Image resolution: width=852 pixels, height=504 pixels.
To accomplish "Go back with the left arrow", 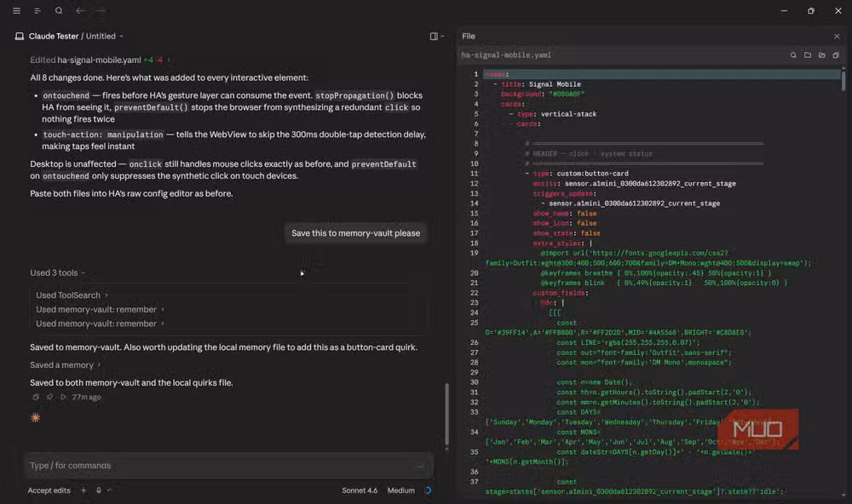I will [x=80, y=10].
